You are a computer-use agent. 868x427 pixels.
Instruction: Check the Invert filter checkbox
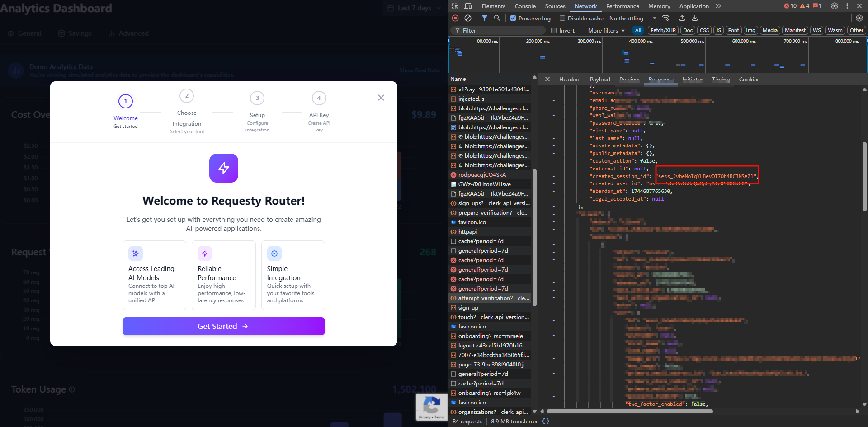[554, 30]
